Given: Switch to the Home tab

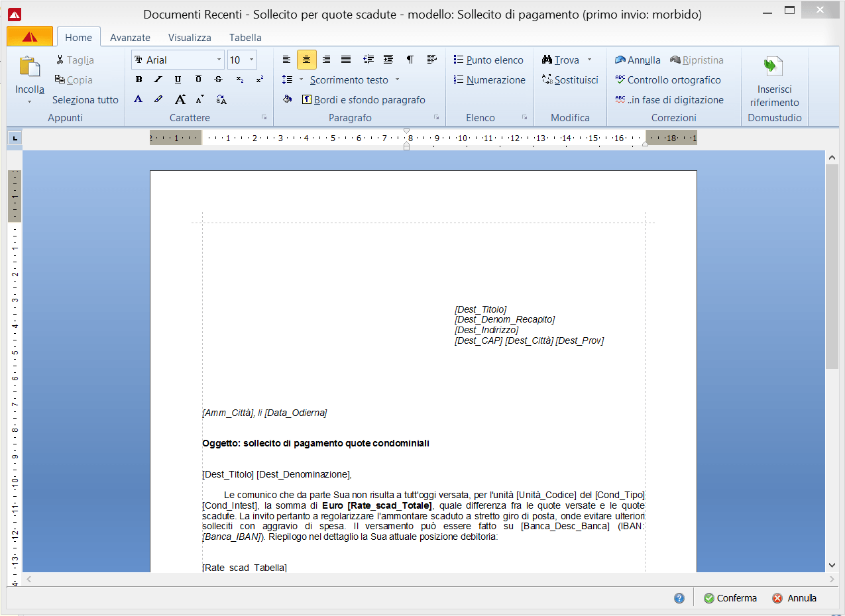Looking at the screenshot, I should (78, 38).
